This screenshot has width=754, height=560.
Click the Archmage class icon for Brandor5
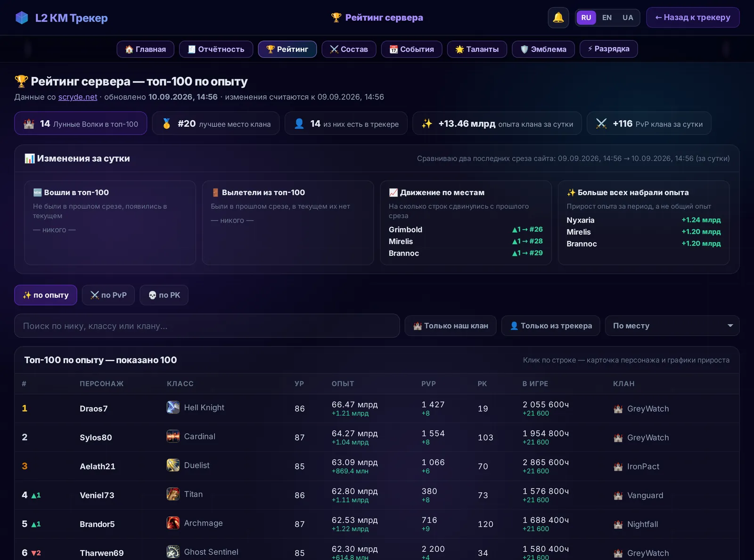tap(173, 523)
